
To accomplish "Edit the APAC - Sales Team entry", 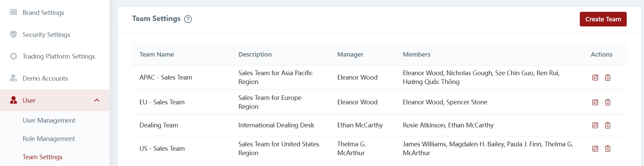I will pos(595,78).
